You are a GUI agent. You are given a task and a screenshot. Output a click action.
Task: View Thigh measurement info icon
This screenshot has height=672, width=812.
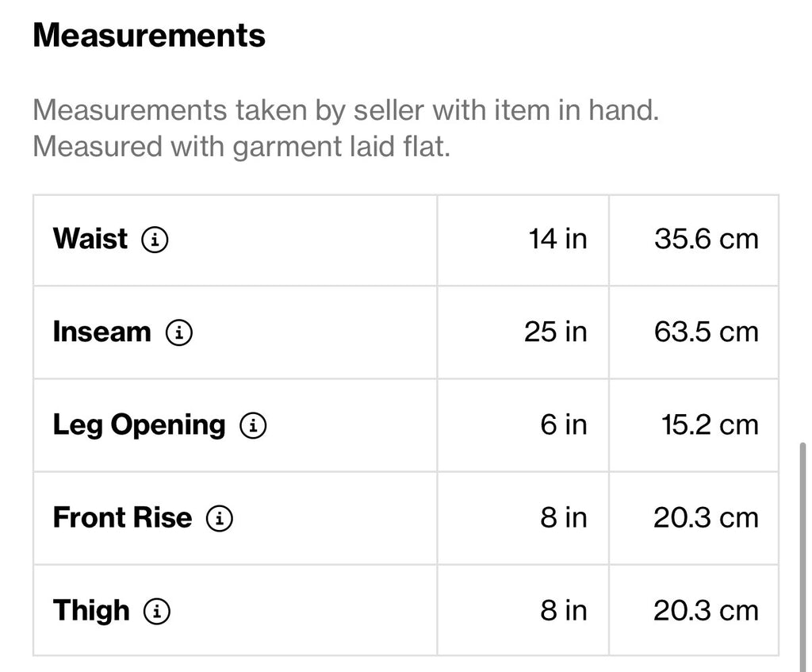(x=156, y=611)
